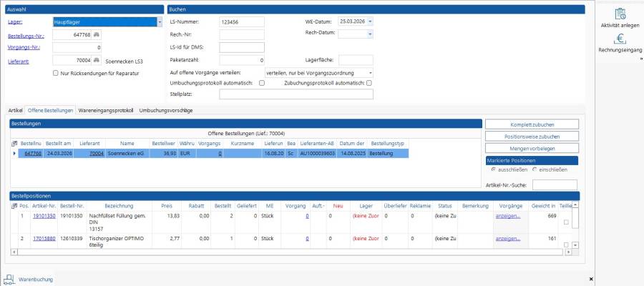The image size is (644, 286).
Task: Click binoculars search icon next to Lieferant number
Action: 97,61
